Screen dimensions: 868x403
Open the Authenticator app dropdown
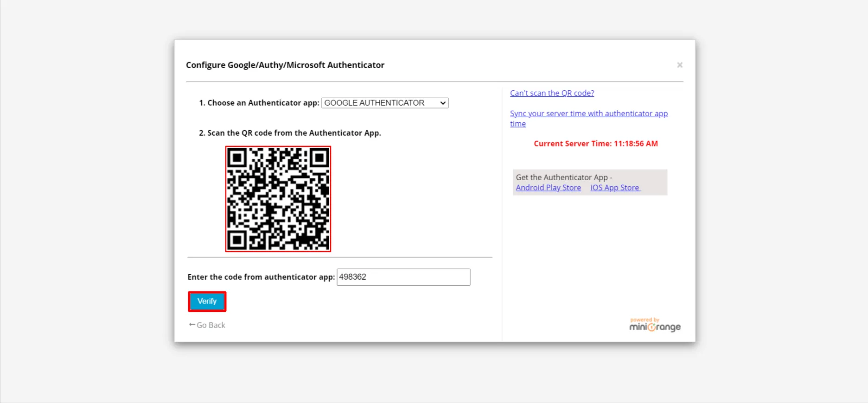click(385, 103)
